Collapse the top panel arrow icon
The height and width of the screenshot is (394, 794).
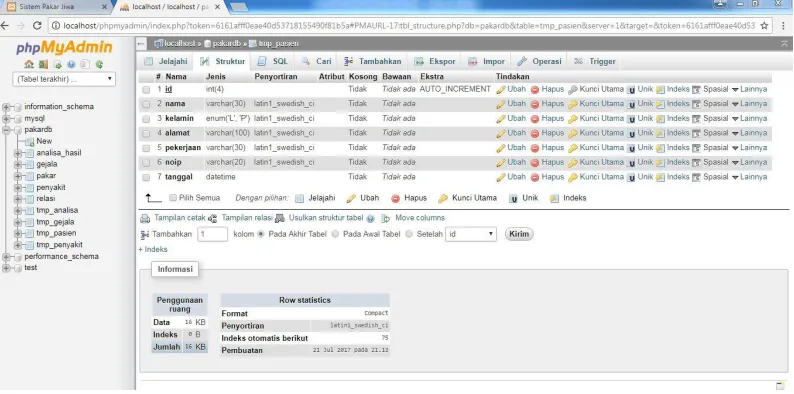785,44
